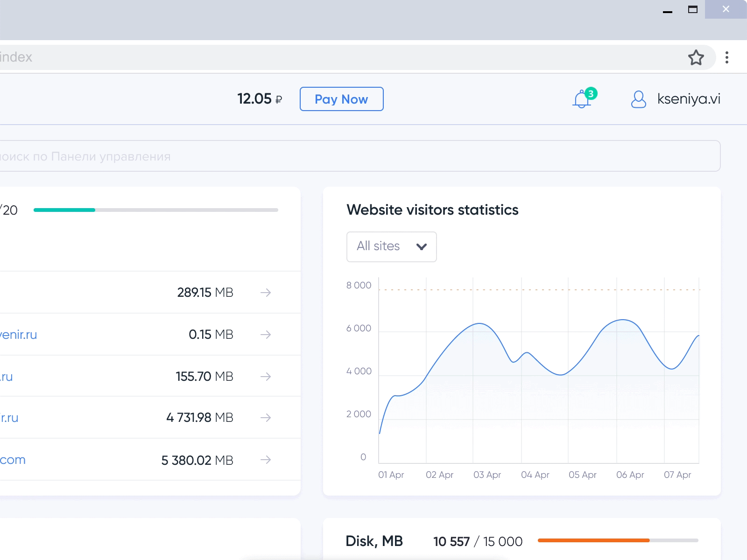Open the arrow beside the 4 731.98 MB site
The width and height of the screenshot is (747, 560).
coord(265,418)
